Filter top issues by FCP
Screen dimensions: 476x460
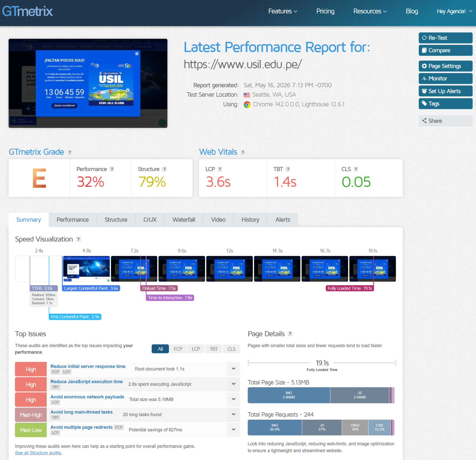tap(178, 349)
